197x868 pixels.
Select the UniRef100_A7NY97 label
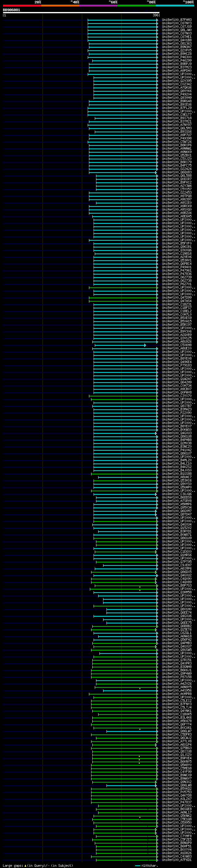click(177, 125)
